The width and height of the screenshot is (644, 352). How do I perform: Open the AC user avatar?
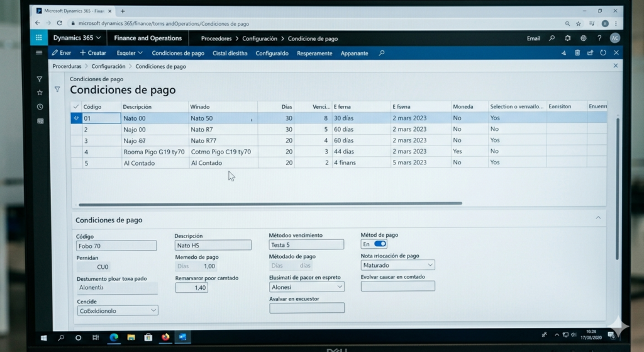614,38
